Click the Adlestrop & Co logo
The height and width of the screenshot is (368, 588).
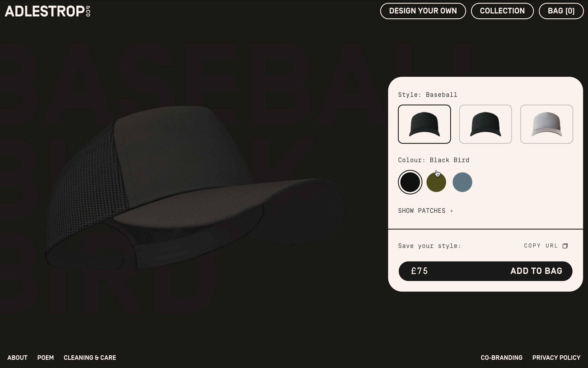point(48,11)
